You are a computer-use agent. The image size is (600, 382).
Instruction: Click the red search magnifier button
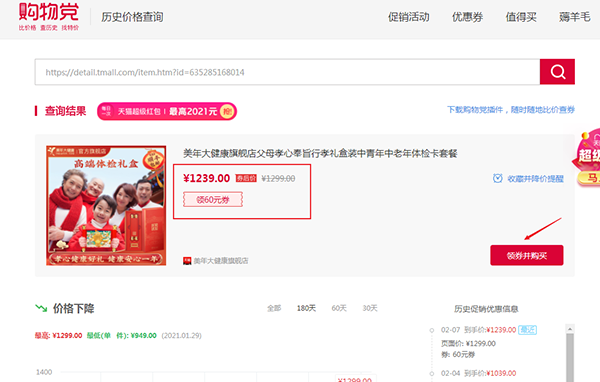pyautogui.click(x=557, y=72)
